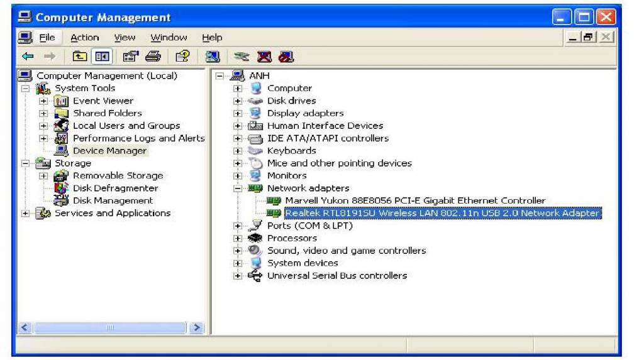This screenshot has height=360, width=644.
Task: Click the Up one level toolbar icon
Action: (79, 57)
